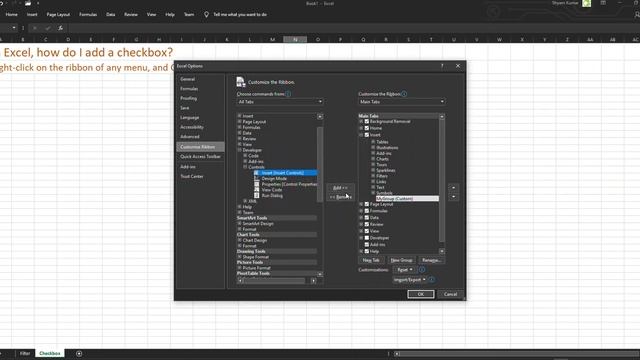Toggle the Help checkbox in Main Tabs list
The image size is (640, 360).
pos(367,251)
